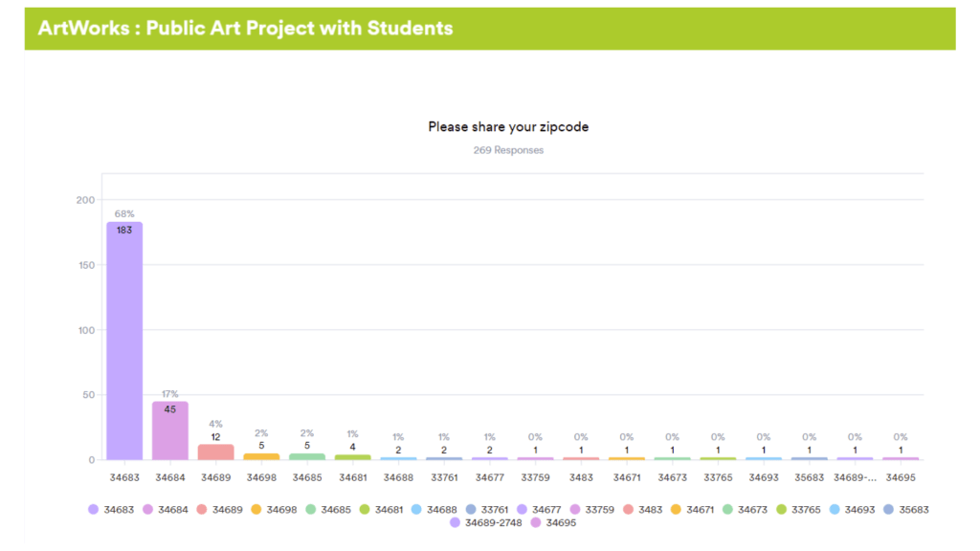980x551 pixels.
Task: Click the 34683 purple legend dot
Action: tap(93, 510)
